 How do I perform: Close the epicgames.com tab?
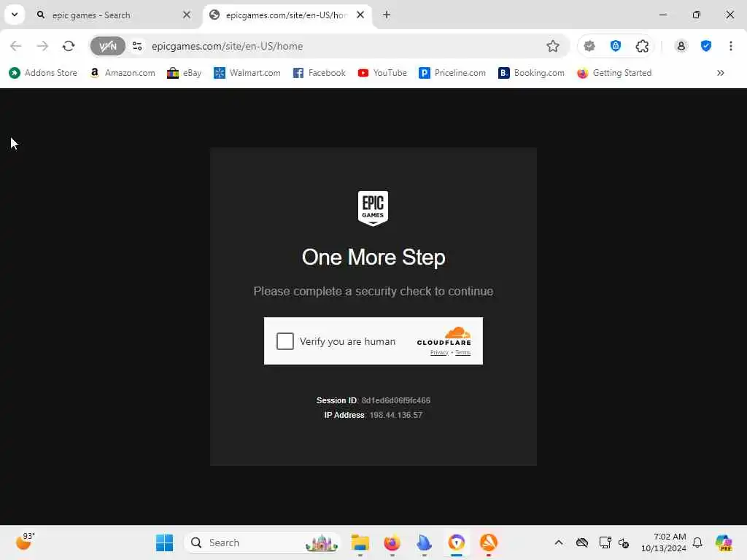tap(360, 15)
